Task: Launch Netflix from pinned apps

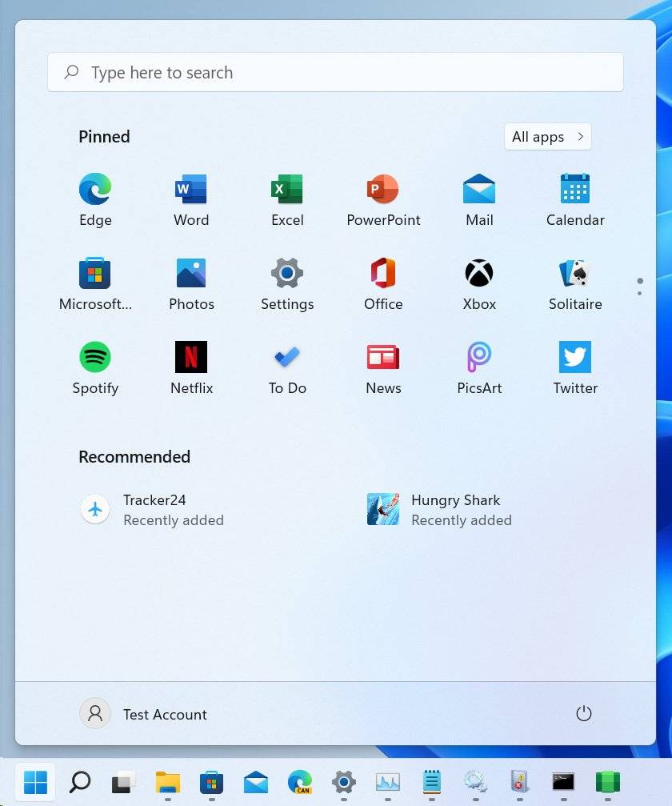Action: click(x=191, y=368)
